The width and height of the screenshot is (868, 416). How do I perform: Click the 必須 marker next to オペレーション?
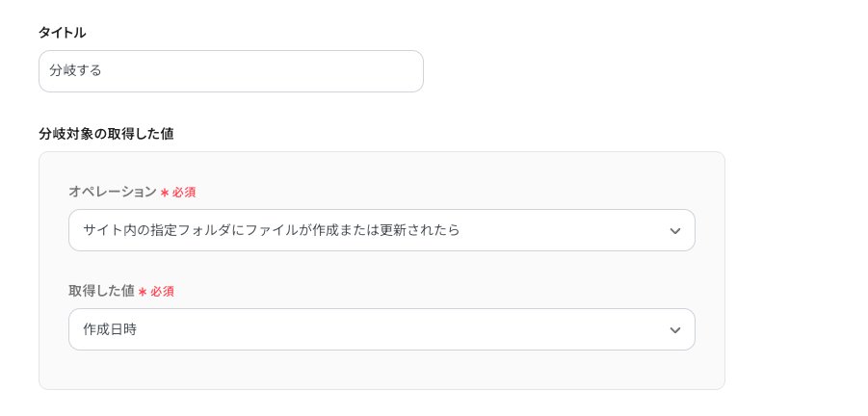(184, 193)
